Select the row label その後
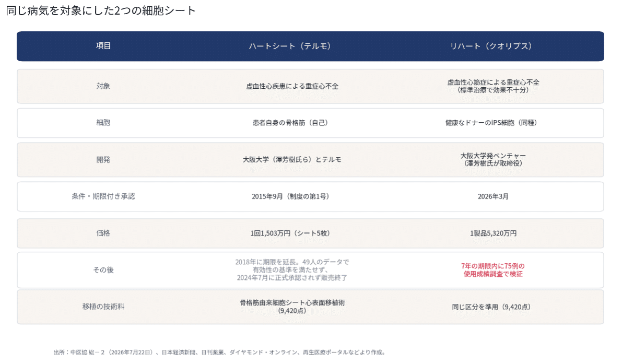The width and height of the screenshot is (622, 364). (x=103, y=270)
